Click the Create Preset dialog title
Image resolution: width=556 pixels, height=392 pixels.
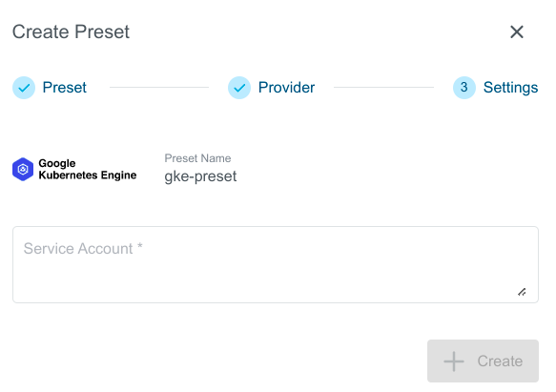pos(71,31)
